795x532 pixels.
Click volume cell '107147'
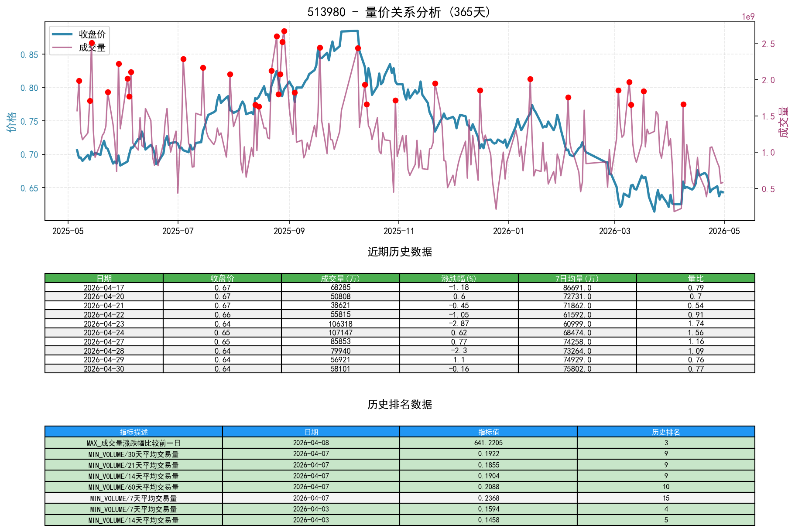coord(340,332)
